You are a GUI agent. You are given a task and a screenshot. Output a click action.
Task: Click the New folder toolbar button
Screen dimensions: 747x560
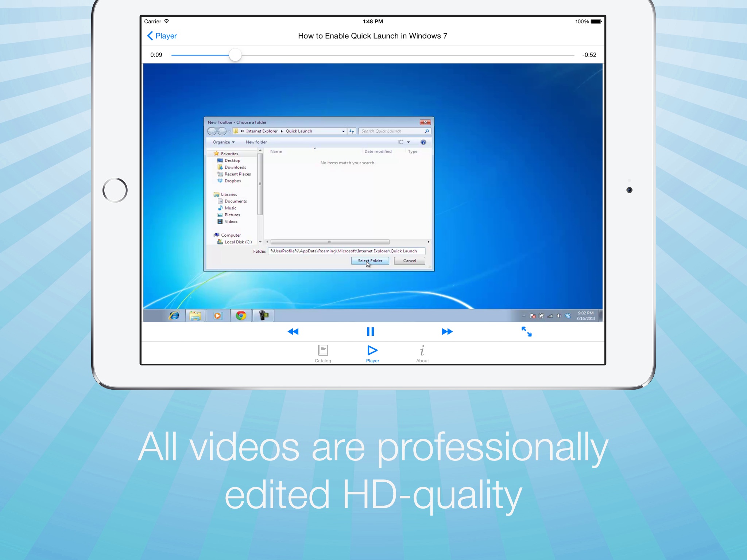pos(256,142)
